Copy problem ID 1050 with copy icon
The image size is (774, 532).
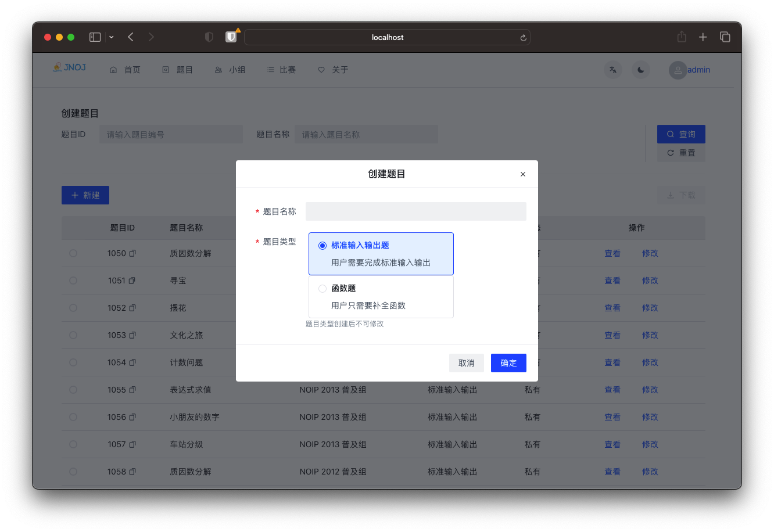(x=132, y=253)
